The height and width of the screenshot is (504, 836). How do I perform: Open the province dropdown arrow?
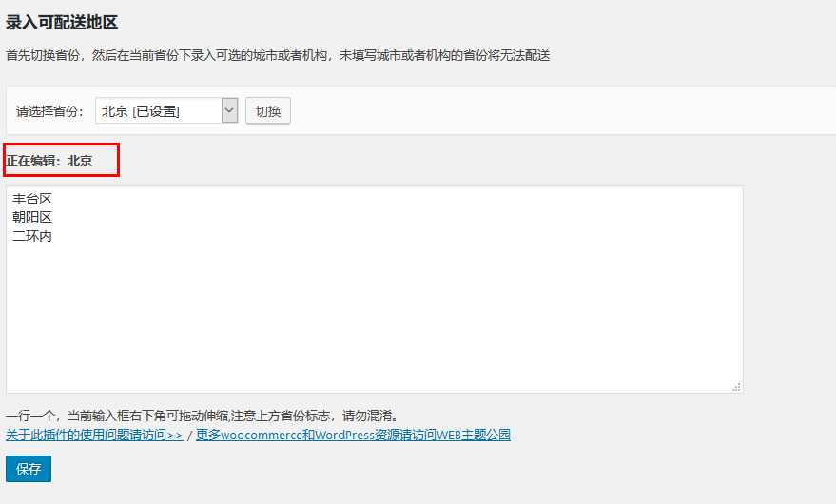pyautogui.click(x=229, y=110)
